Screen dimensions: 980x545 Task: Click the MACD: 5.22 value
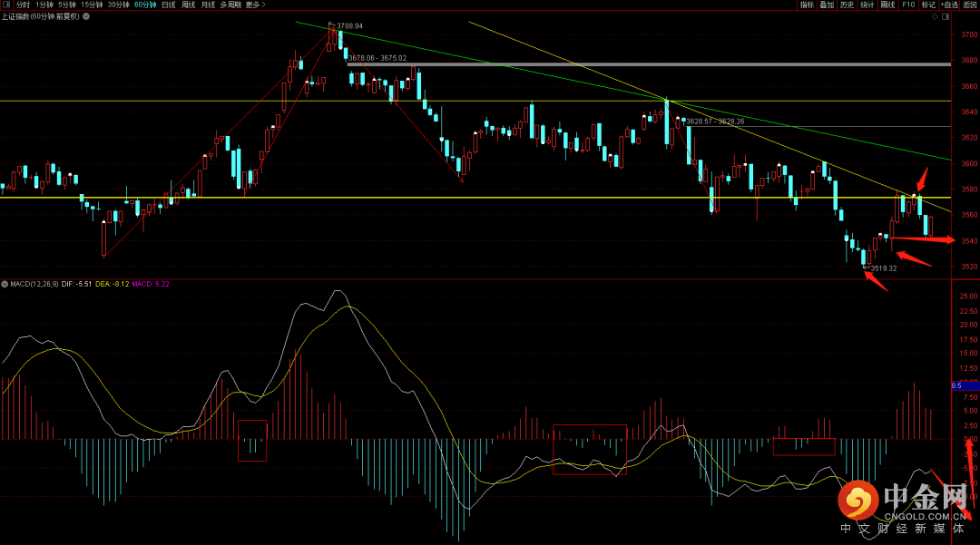(150, 284)
